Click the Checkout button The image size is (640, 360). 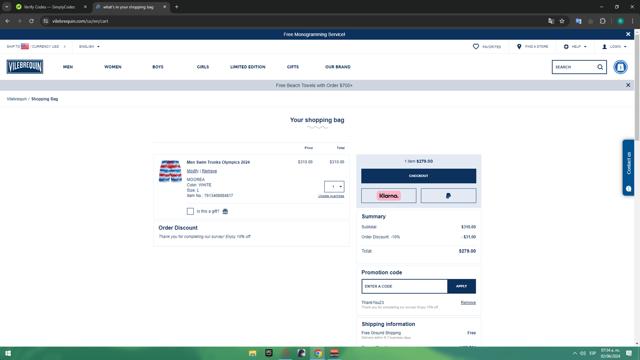click(x=418, y=176)
